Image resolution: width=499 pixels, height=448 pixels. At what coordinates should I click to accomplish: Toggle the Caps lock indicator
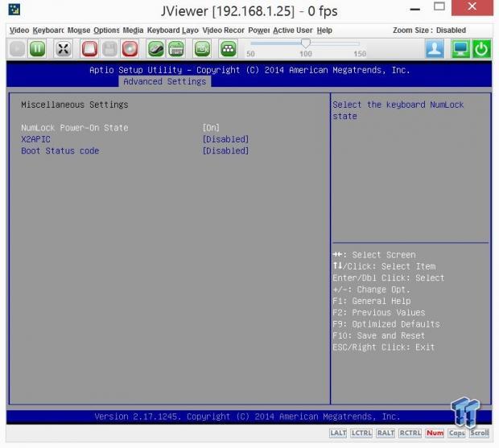coord(456,433)
